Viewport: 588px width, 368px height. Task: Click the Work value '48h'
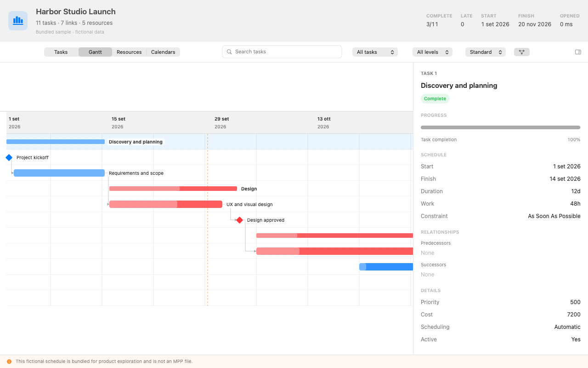(575, 204)
